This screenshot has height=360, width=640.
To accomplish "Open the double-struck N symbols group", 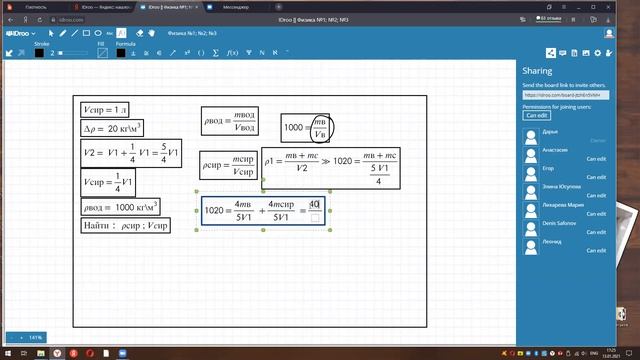I will tap(262, 53).
